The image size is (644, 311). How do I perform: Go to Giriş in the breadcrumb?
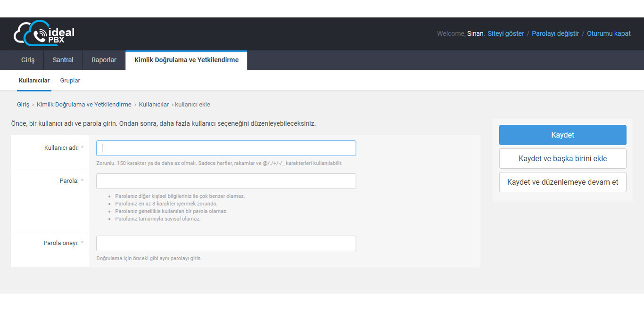[x=23, y=105]
